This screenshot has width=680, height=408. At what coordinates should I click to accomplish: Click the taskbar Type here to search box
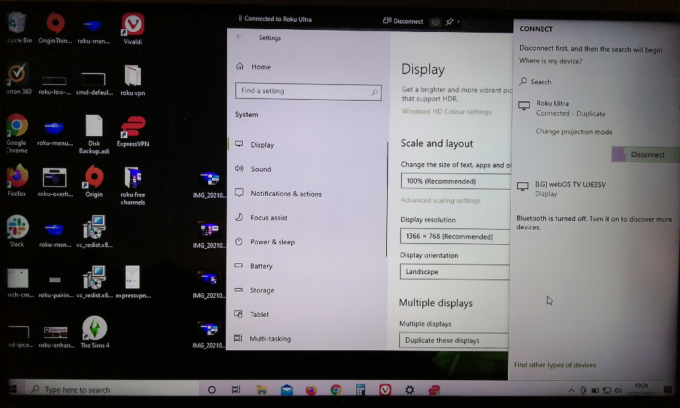pos(112,389)
